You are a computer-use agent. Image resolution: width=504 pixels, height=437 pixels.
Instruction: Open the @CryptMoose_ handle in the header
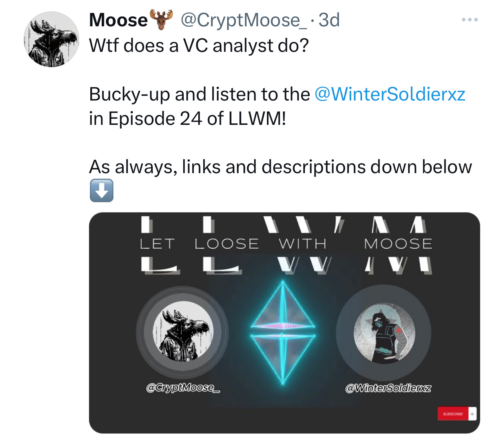[244, 20]
